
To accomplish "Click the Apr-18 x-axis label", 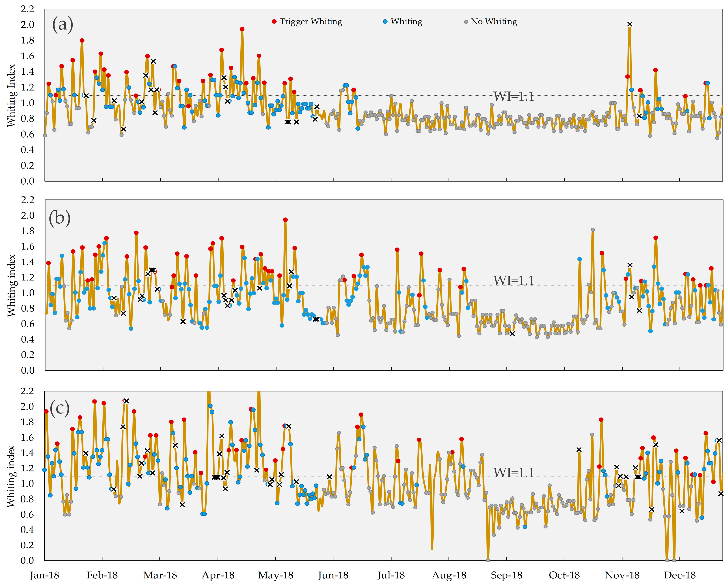I will [x=218, y=575].
